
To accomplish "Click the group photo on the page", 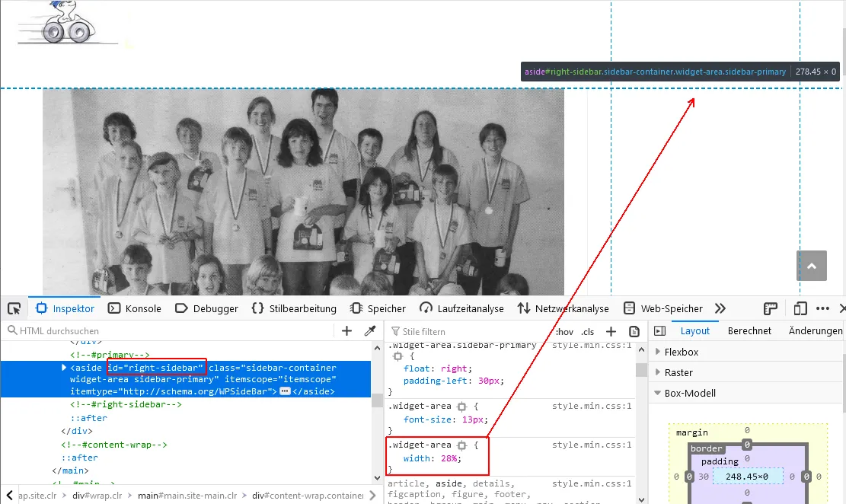I will click(x=303, y=192).
